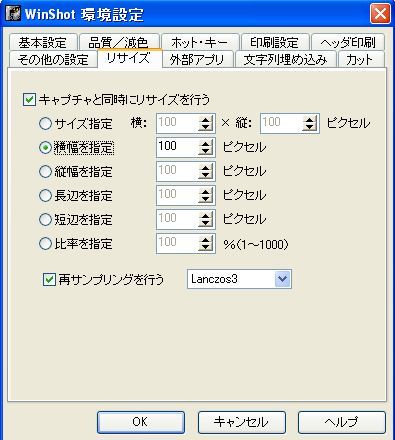Select the リサイズ tab

click(129, 58)
